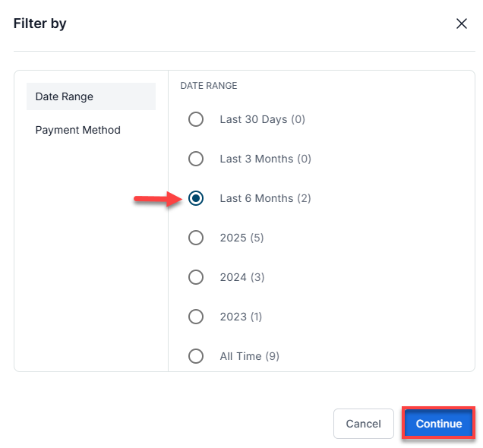Select the Last 30 Days radio button

[196, 119]
